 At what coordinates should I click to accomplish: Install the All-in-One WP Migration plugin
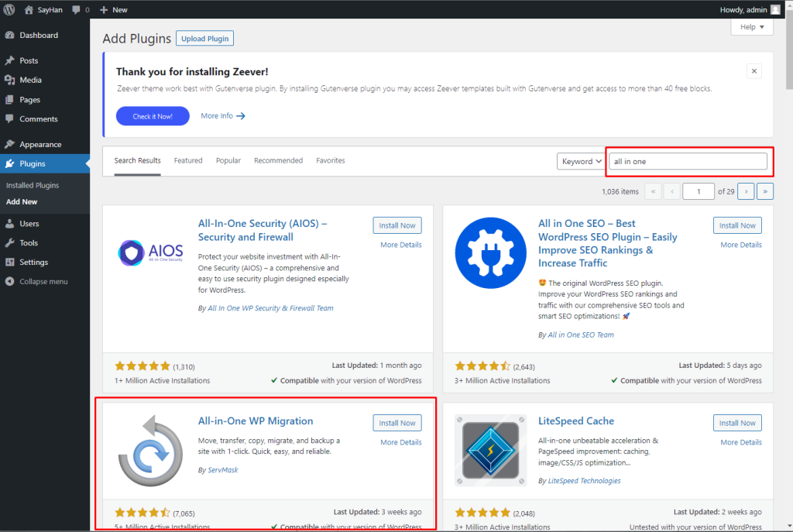tap(397, 423)
